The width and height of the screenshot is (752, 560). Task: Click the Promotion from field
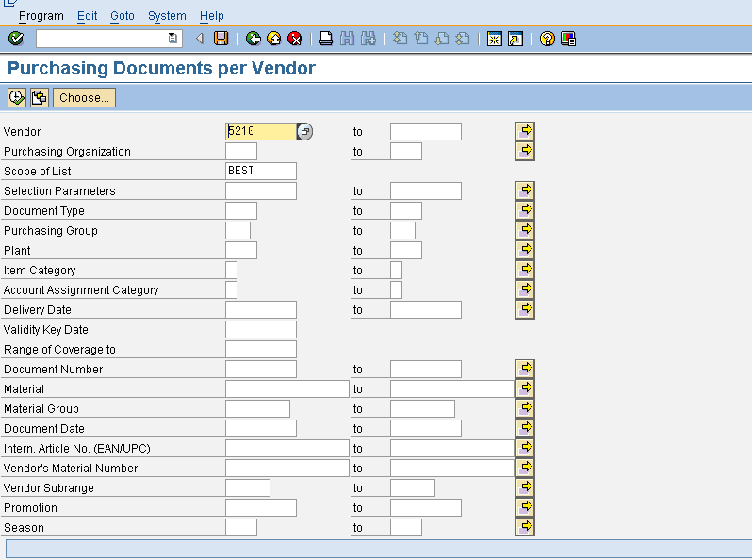261,508
